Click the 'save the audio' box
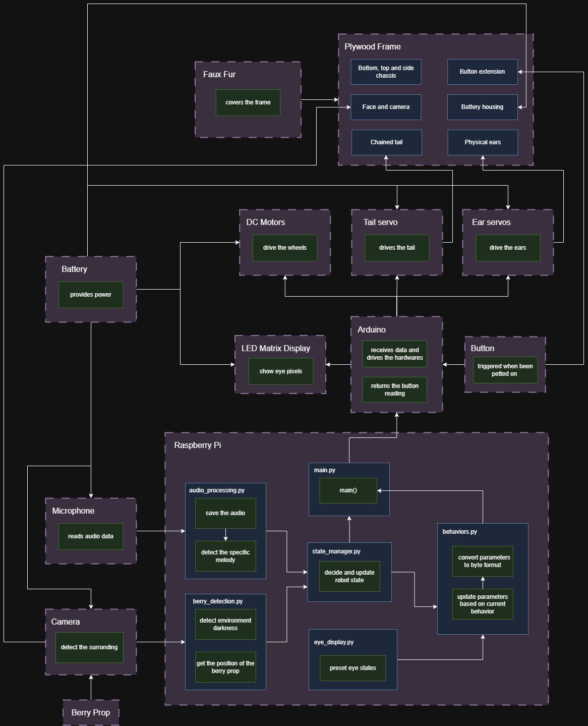588x726 pixels. (x=225, y=513)
